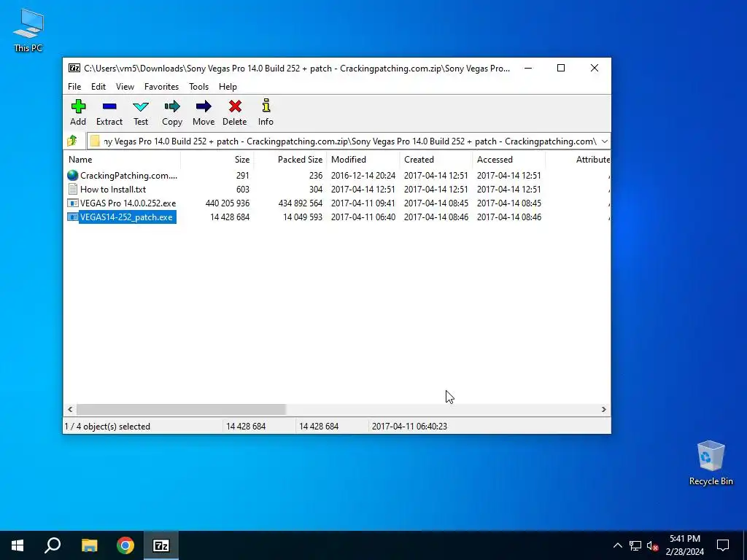Click in the archive path address field
Screen dimensions: 747x560
click(349, 141)
